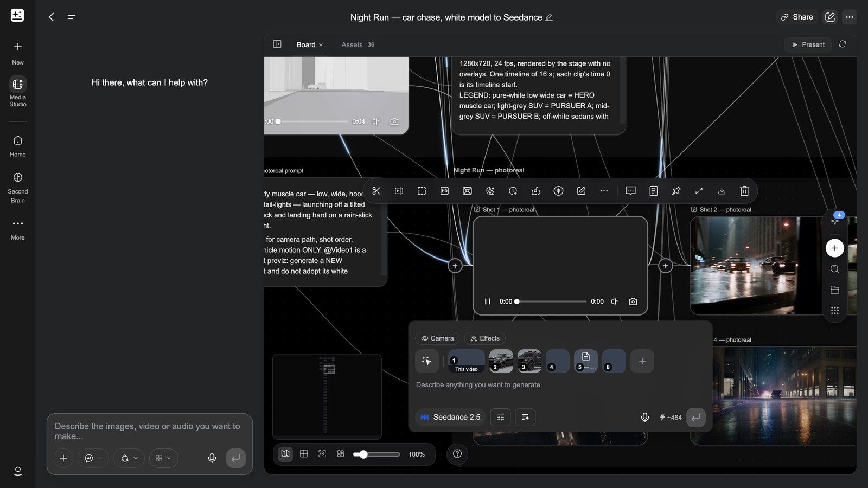Click the magic cursor sparkle button in the prompt panel
This screenshot has width=868, height=488.
[x=427, y=361]
